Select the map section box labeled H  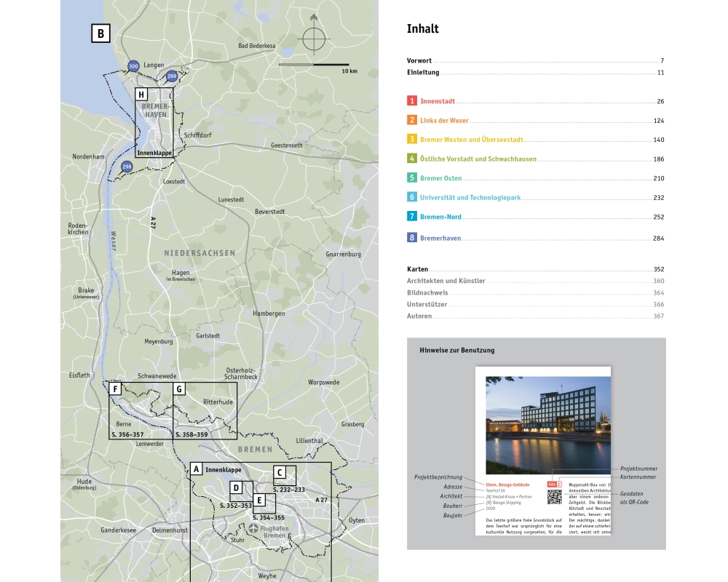tap(141, 95)
